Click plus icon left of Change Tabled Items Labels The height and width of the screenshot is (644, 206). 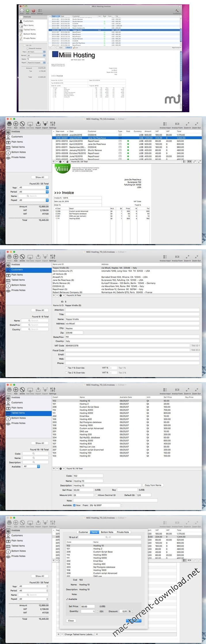[59, 634]
